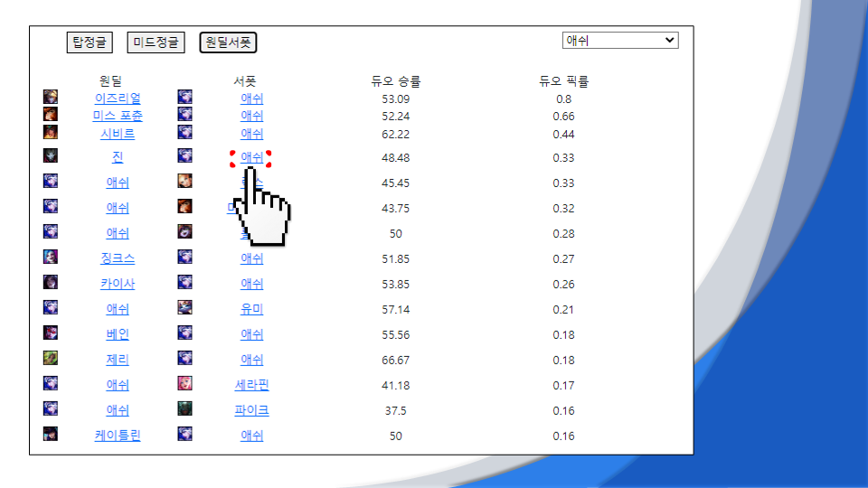Click the support icon in the 진 row
868x488 pixels.
point(184,155)
